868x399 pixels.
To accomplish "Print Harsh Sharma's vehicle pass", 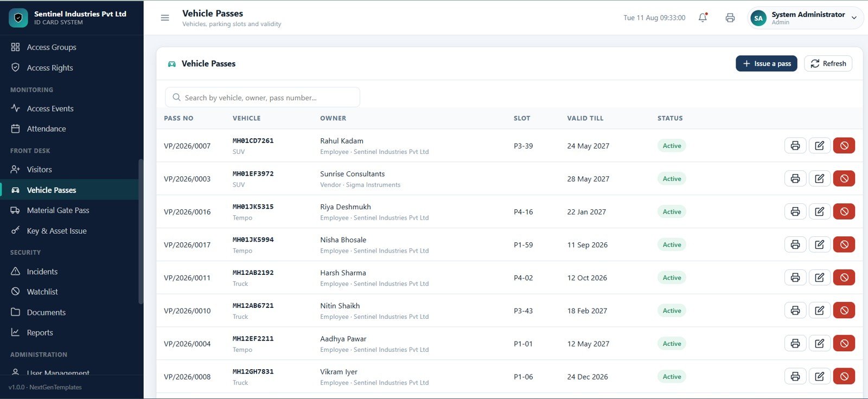I will tap(795, 278).
